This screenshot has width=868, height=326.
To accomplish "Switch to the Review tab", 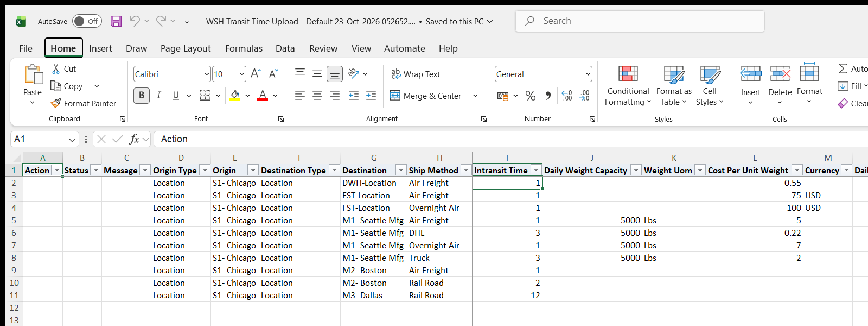I will coord(323,48).
